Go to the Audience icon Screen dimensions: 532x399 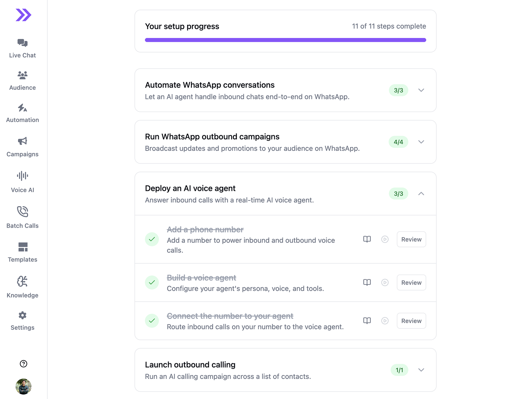point(22,75)
